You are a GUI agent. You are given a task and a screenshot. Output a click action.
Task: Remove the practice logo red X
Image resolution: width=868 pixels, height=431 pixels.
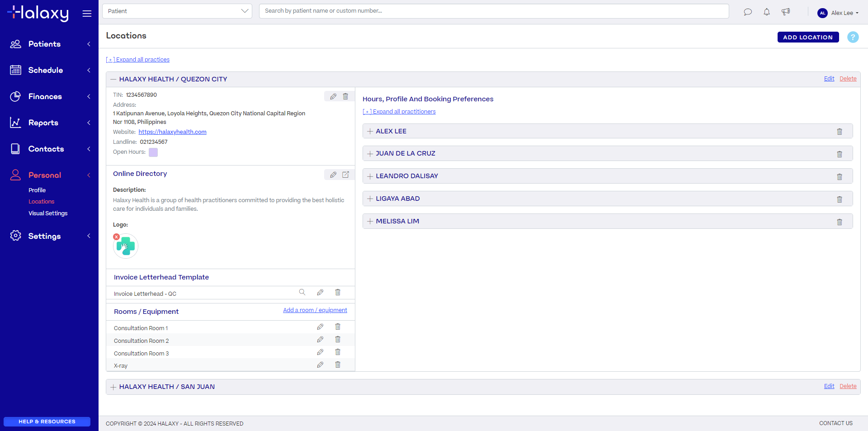117,237
